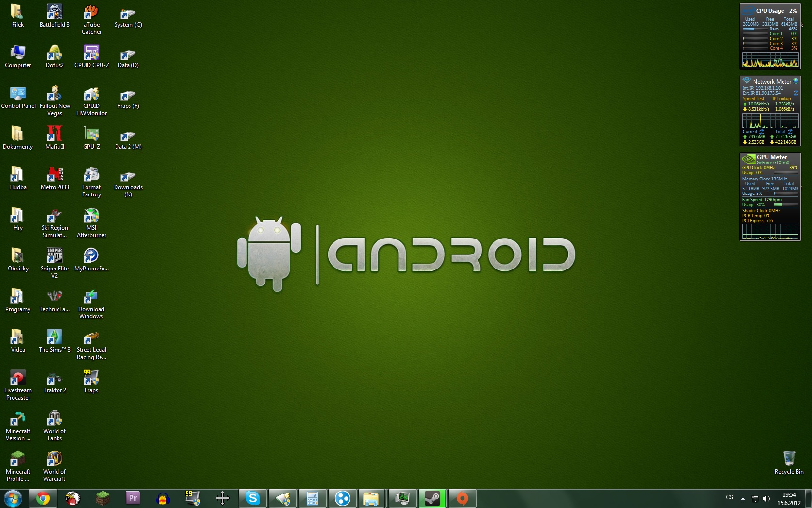This screenshot has width=812, height=508.
Task: Open the Recycle Bin
Action: (789, 463)
